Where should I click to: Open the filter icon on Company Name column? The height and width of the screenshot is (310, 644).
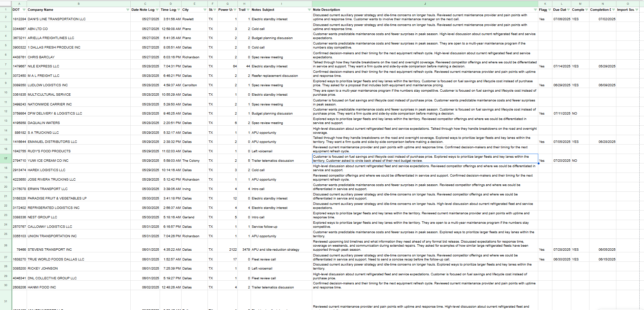coord(128,10)
